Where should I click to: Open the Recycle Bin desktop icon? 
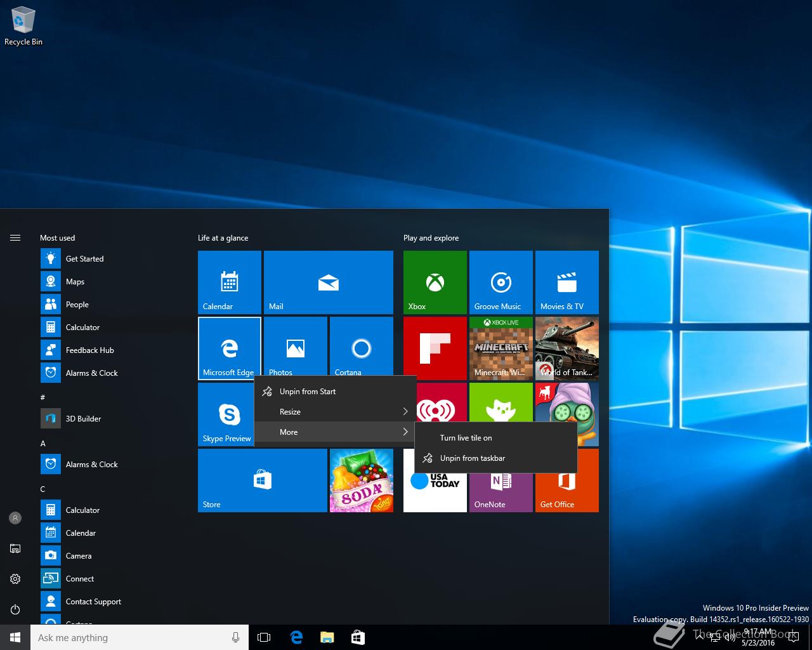23,27
